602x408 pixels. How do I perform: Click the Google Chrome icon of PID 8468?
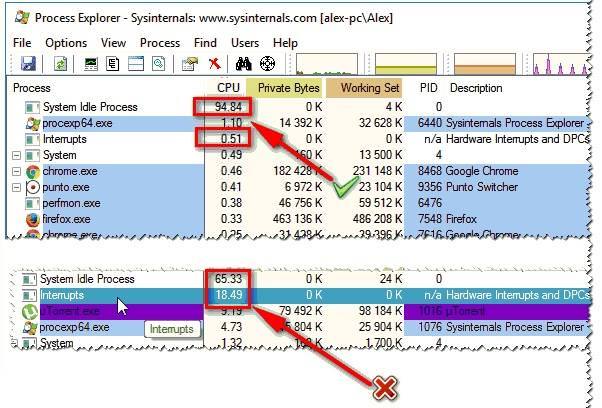tap(33, 171)
